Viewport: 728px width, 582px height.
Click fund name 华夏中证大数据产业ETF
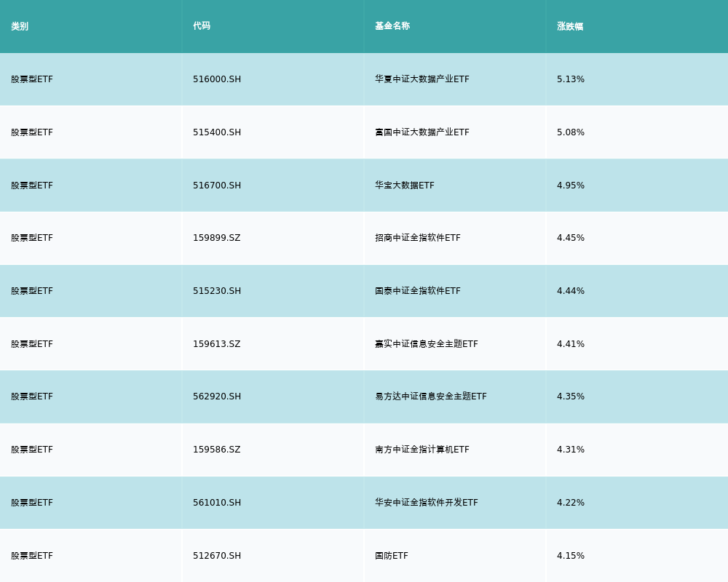(422, 79)
